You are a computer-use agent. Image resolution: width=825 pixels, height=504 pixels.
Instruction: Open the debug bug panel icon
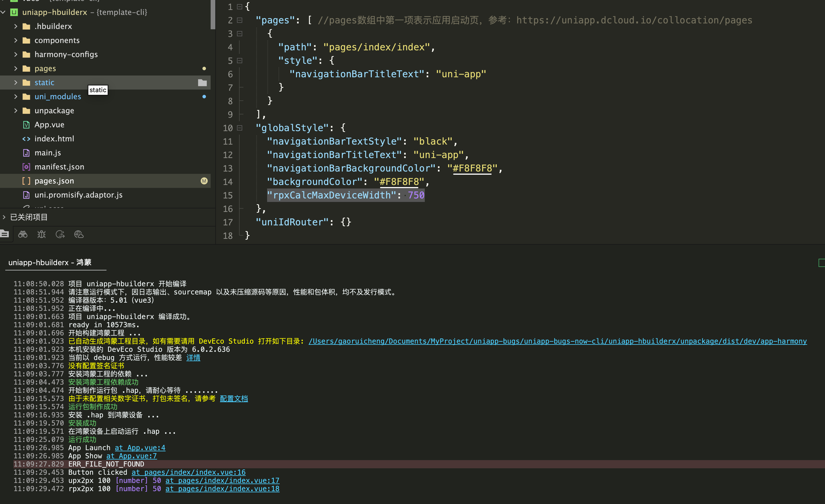pos(42,234)
